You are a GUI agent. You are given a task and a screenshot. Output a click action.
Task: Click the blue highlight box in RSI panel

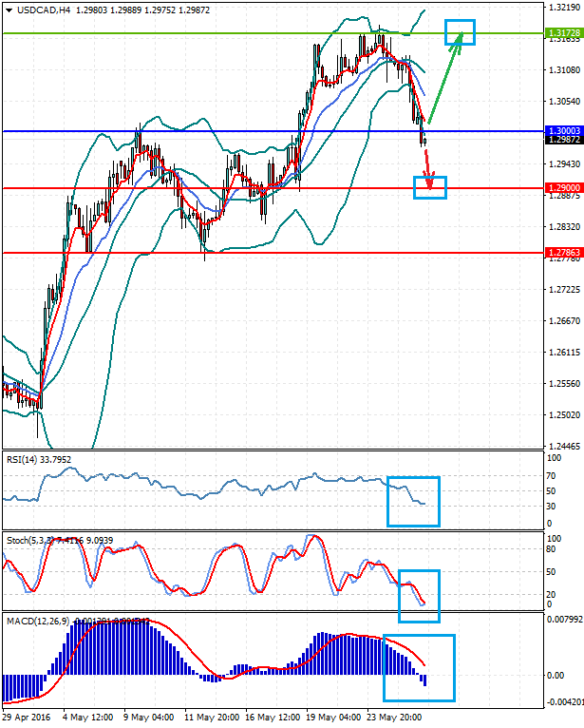(413, 501)
